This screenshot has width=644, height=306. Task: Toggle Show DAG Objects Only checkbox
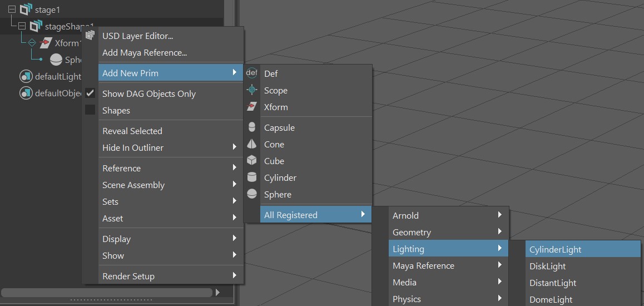pos(90,93)
